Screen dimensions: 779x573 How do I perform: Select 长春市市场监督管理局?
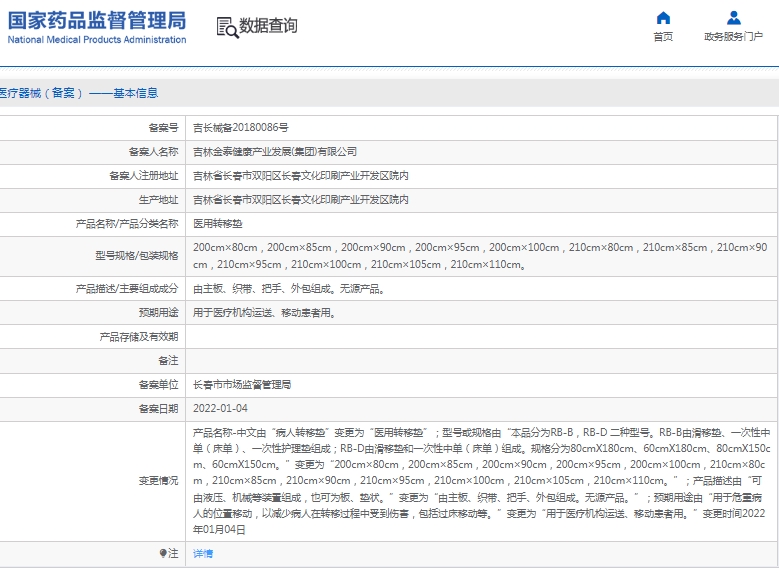242,385
